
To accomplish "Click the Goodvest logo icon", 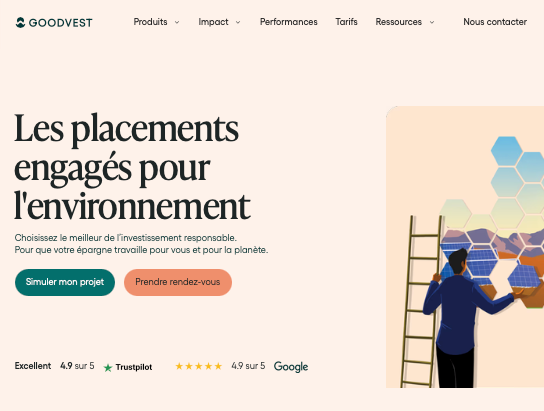I will coord(20,23).
